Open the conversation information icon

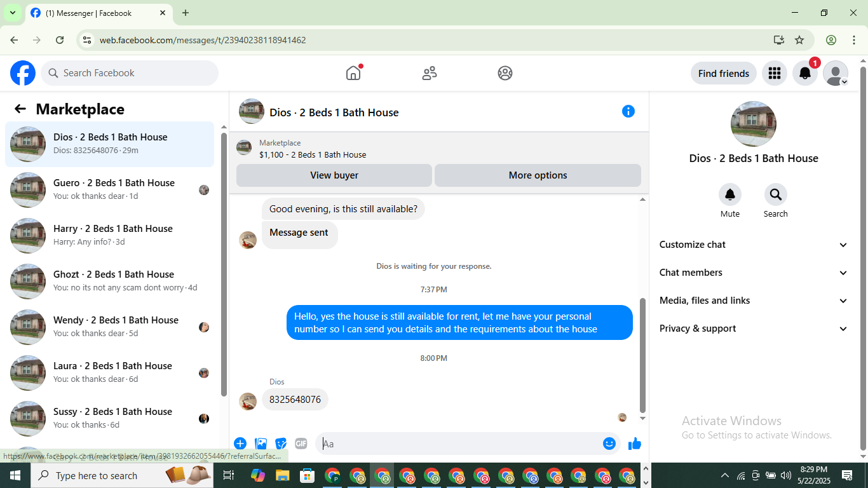pos(628,111)
